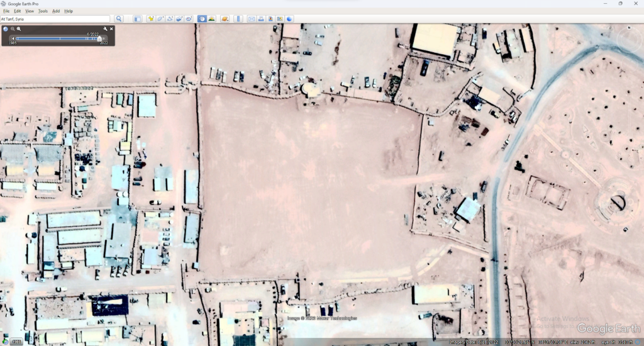The height and width of the screenshot is (346, 644).
Task: Click the search field containing At Tanf, Syria
Action: pyautogui.click(x=55, y=19)
